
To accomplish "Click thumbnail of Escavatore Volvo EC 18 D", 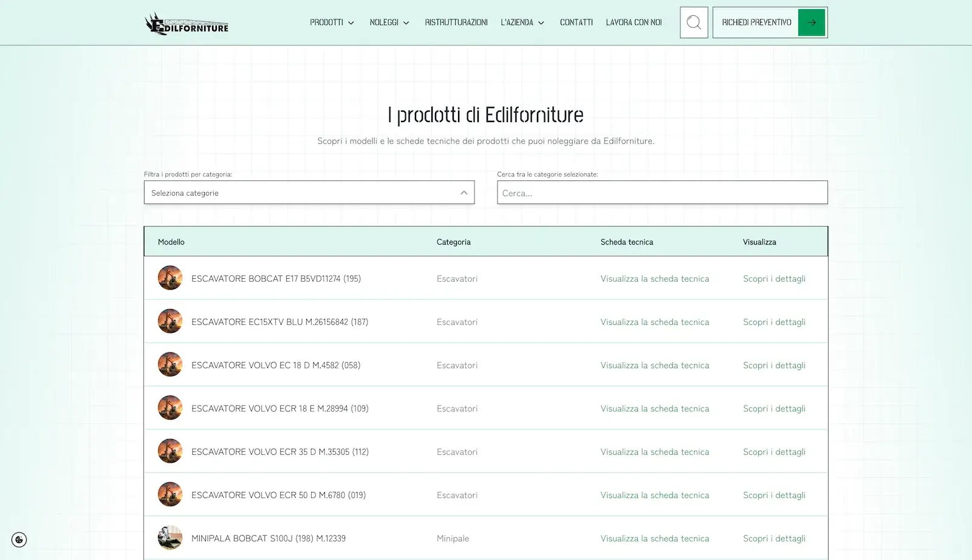I will [170, 364].
